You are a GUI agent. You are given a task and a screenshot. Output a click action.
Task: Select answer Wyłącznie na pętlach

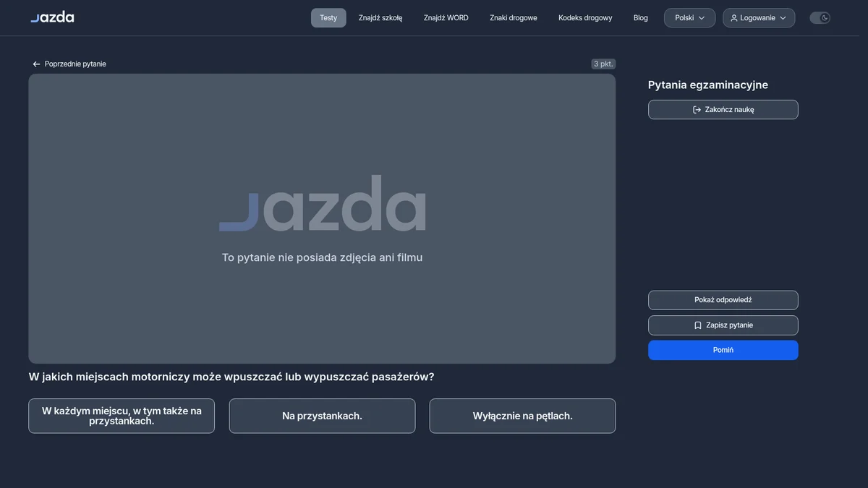pyautogui.click(x=522, y=416)
